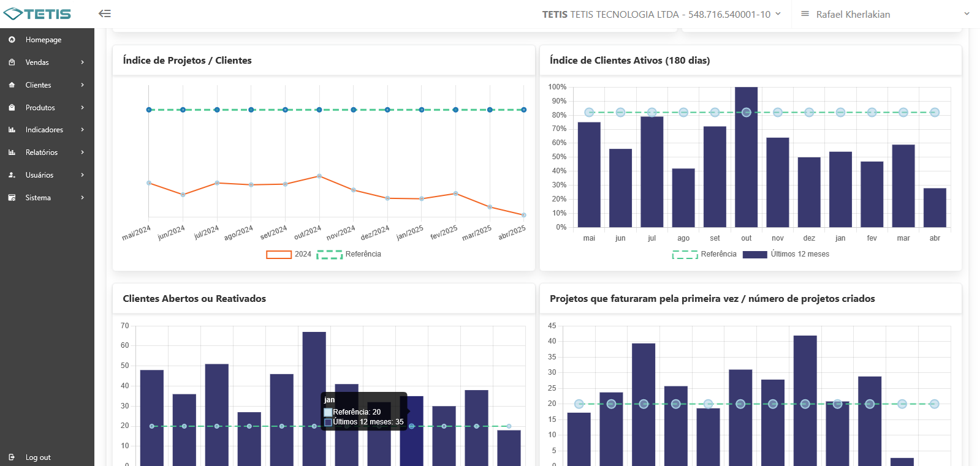
Task: Go to Homepage via sidebar link
Action: 44,40
